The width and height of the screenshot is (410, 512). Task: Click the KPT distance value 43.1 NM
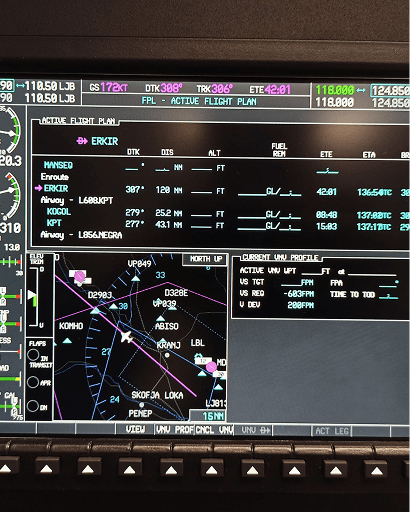coord(169,225)
